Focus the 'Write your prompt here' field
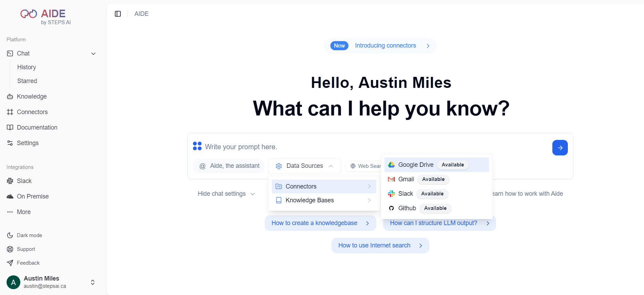Image resolution: width=644 pixels, height=295 pixels. point(376,147)
